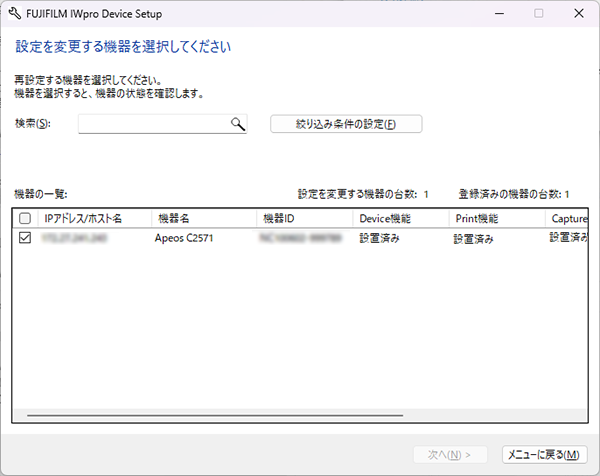This screenshot has width=600, height=476.
Task: Click the 設定を変更する機器の台数 count label
Action: coord(363,194)
